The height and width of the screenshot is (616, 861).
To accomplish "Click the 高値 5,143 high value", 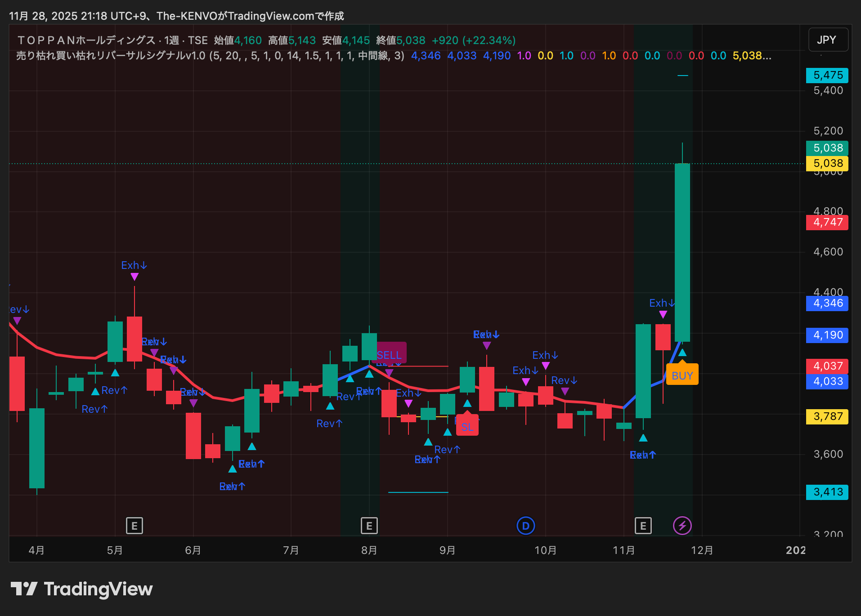I will coord(292,40).
